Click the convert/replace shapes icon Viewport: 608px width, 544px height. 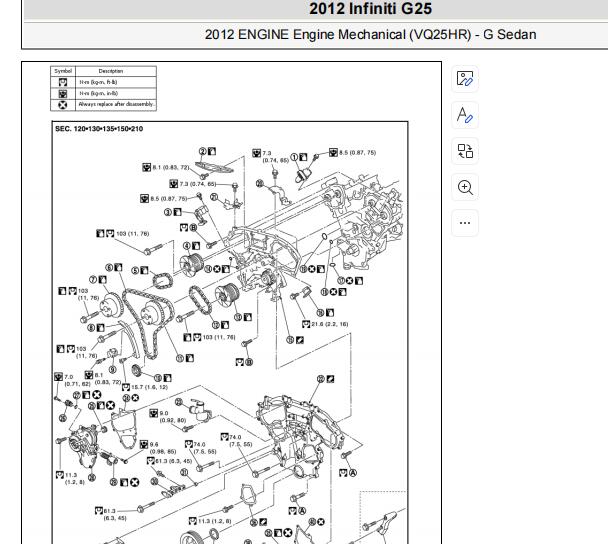coord(465,151)
